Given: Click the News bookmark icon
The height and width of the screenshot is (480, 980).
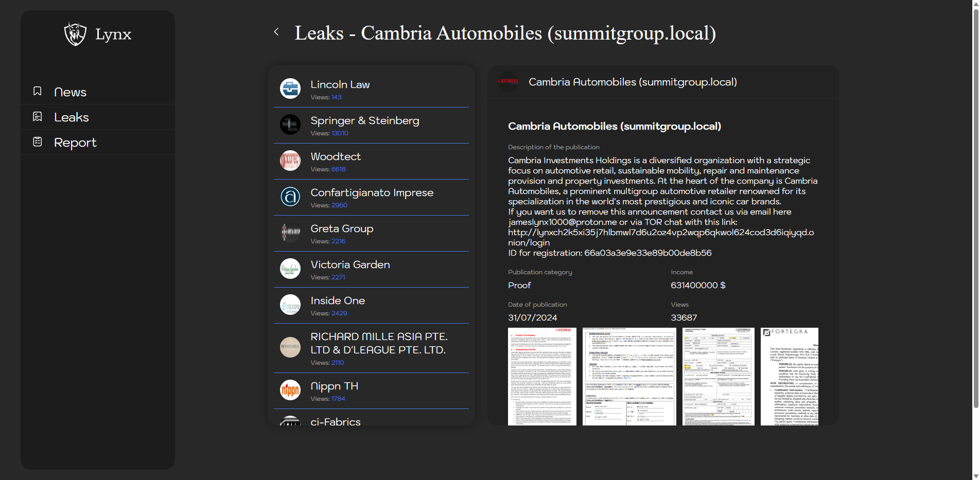Looking at the screenshot, I should [x=38, y=91].
